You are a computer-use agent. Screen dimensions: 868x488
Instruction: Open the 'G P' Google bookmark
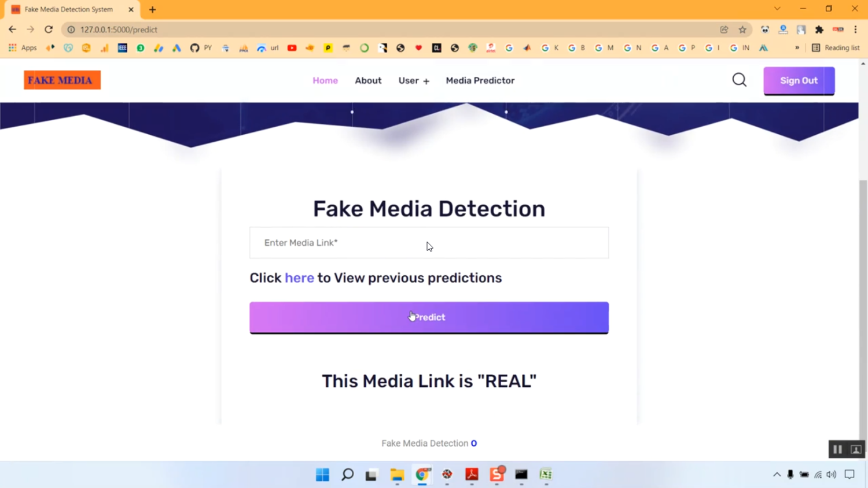coord(687,48)
